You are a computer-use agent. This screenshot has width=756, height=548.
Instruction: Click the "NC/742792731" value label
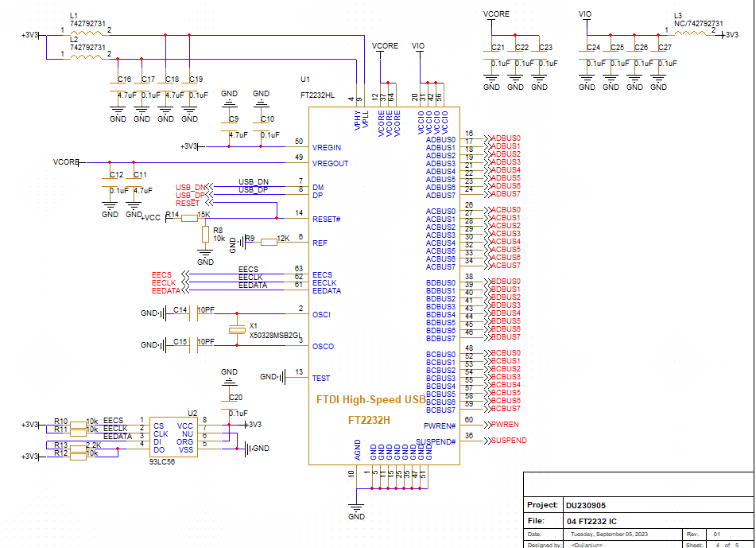click(699, 24)
